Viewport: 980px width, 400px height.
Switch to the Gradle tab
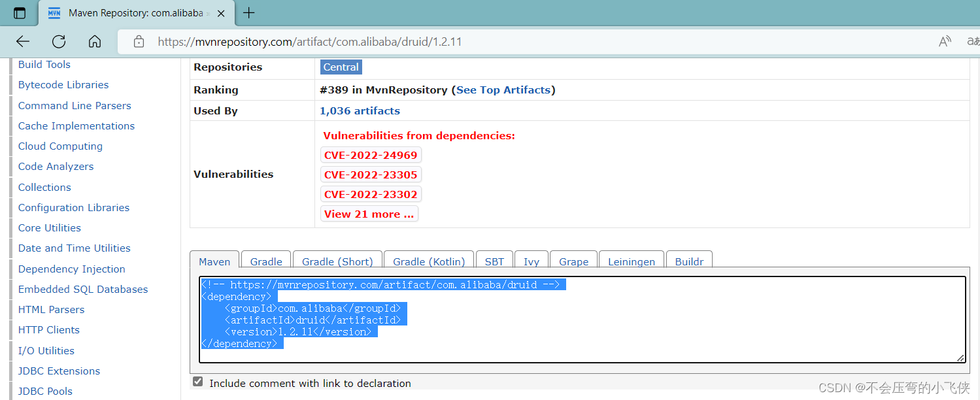click(266, 261)
